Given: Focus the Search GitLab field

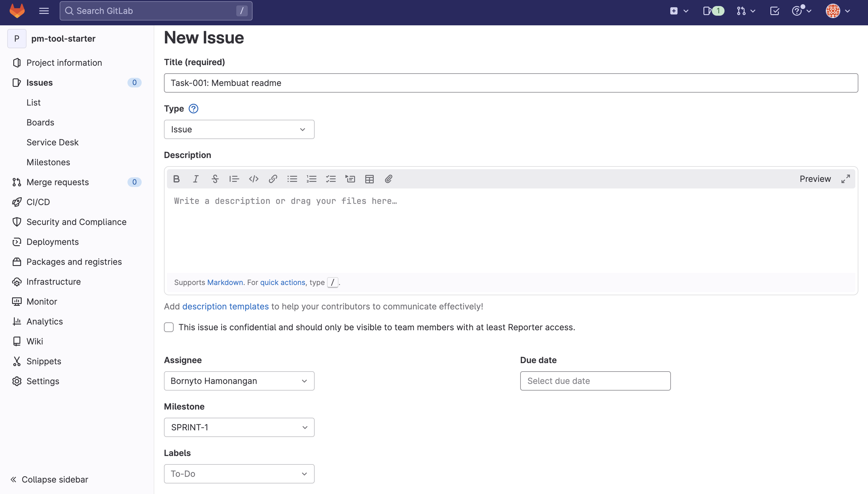Looking at the screenshot, I should pyautogui.click(x=156, y=11).
